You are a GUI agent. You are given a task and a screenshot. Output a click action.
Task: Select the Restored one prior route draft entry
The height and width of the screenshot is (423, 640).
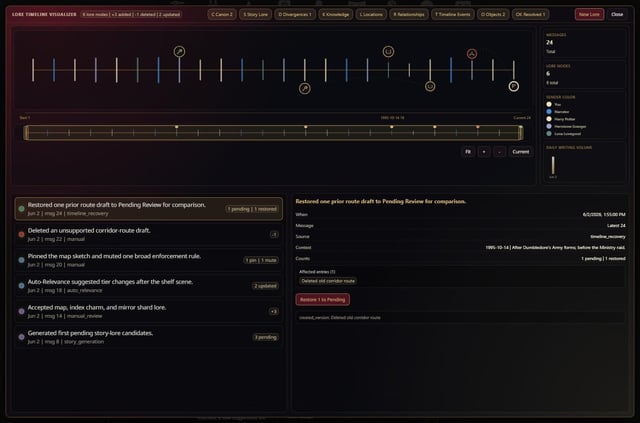click(149, 209)
